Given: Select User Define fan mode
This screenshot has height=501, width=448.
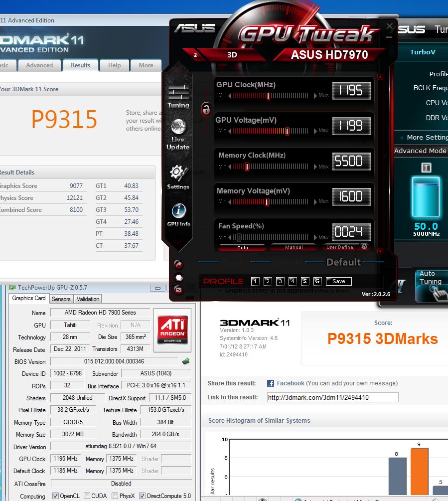Looking at the screenshot, I should pyautogui.click(x=340, y=247).
